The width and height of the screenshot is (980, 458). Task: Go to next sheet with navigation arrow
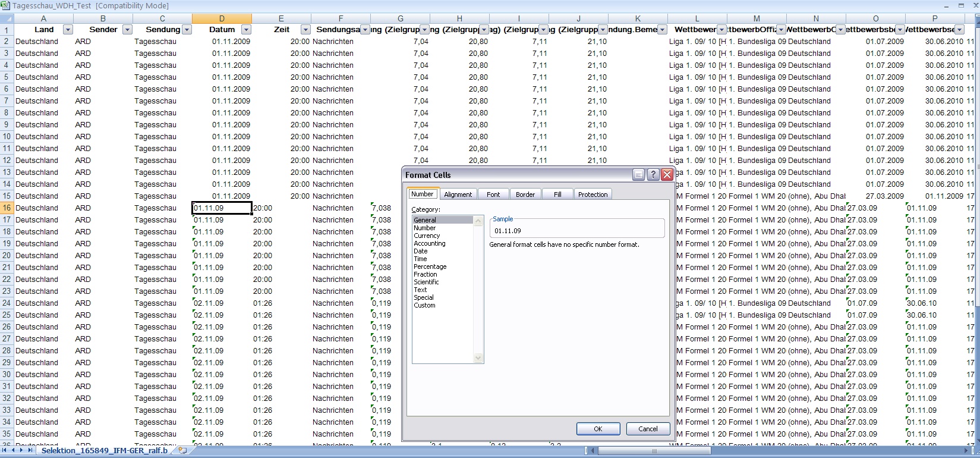point(21,450)
